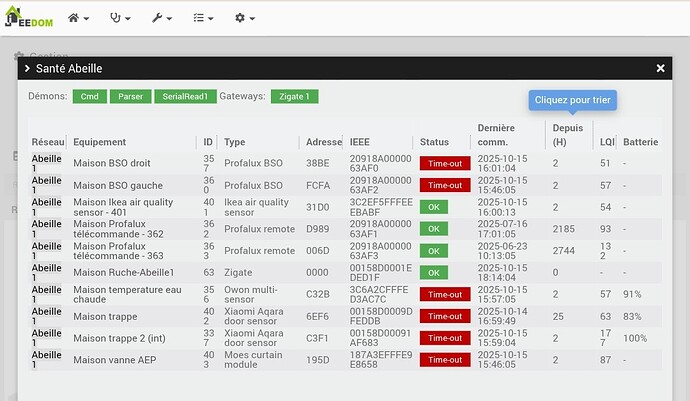Expand the caret next to list icon
This screenshot has height=401, width=690.
point(211,19)
